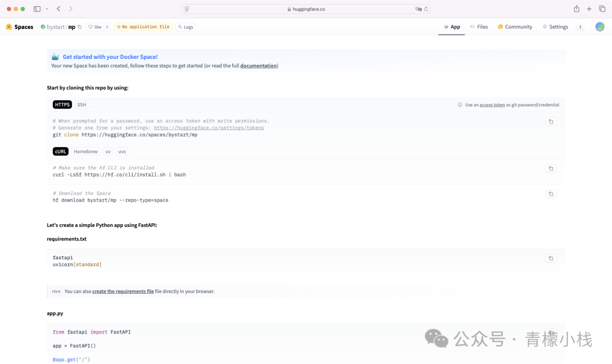Open the bystart user profile link

(x=56, y=27)
